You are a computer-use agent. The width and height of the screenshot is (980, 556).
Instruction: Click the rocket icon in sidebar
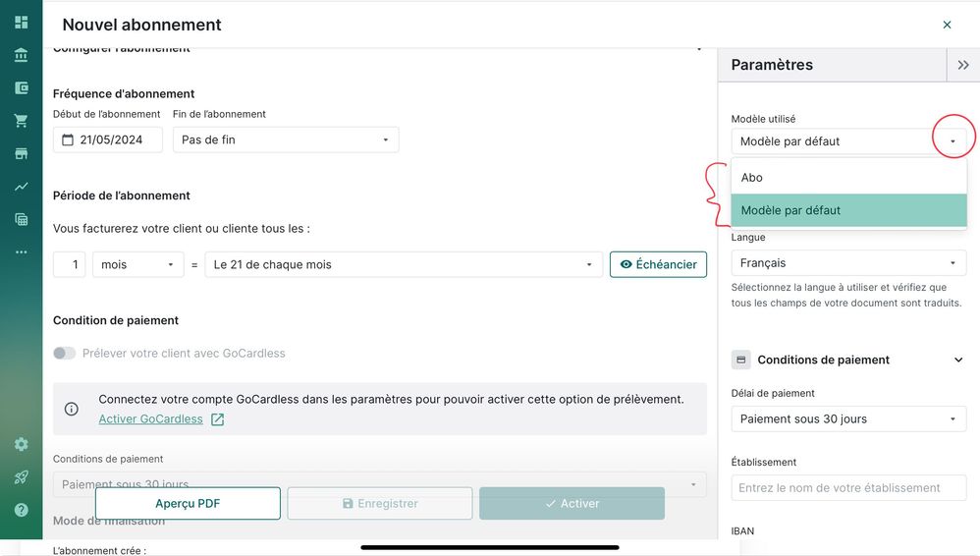click(21, 477)
